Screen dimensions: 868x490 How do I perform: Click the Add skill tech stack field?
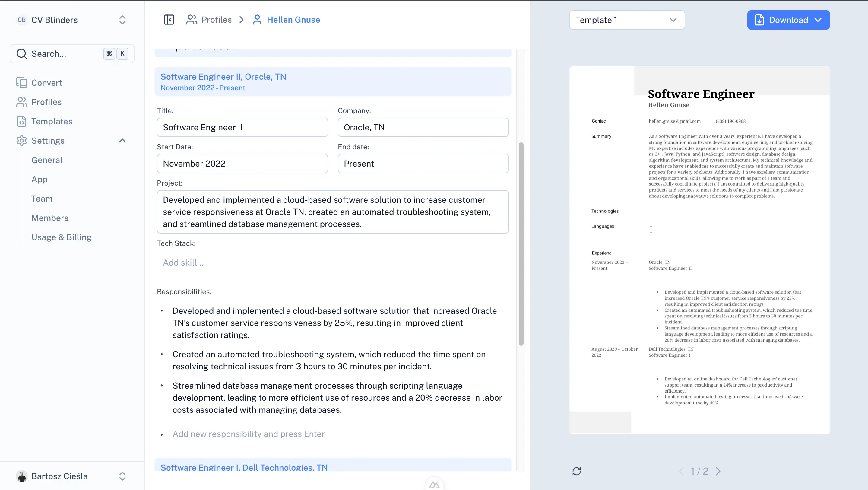coord(183,262)
